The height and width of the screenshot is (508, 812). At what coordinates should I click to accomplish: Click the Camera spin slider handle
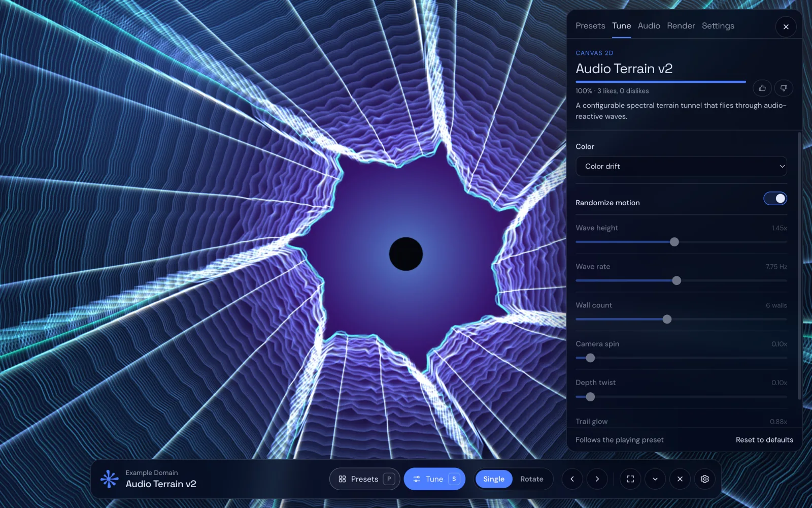tap(590, 358)
